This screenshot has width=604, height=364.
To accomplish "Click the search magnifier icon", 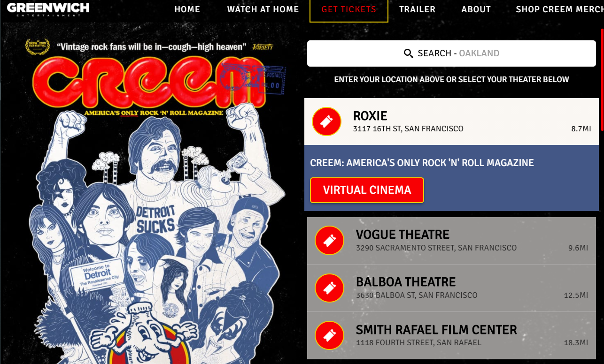I will (409, 53).
